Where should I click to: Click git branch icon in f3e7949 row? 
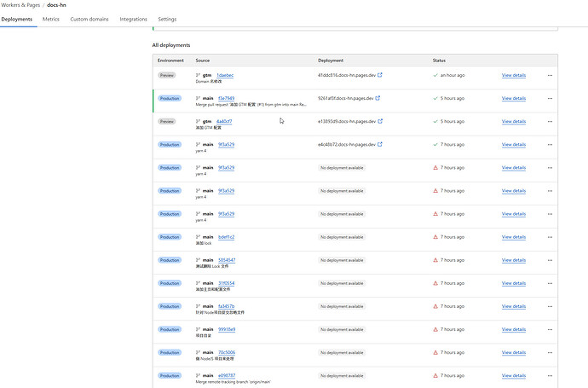pyautogui.click(x=198, y=98)
